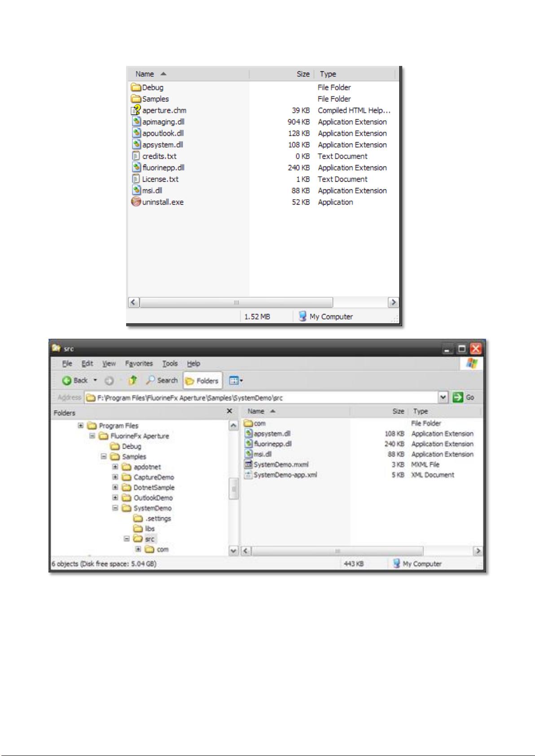Sort by Type column in upper list
The height and width of the screenshot is (756, 535).
point(355,74)
